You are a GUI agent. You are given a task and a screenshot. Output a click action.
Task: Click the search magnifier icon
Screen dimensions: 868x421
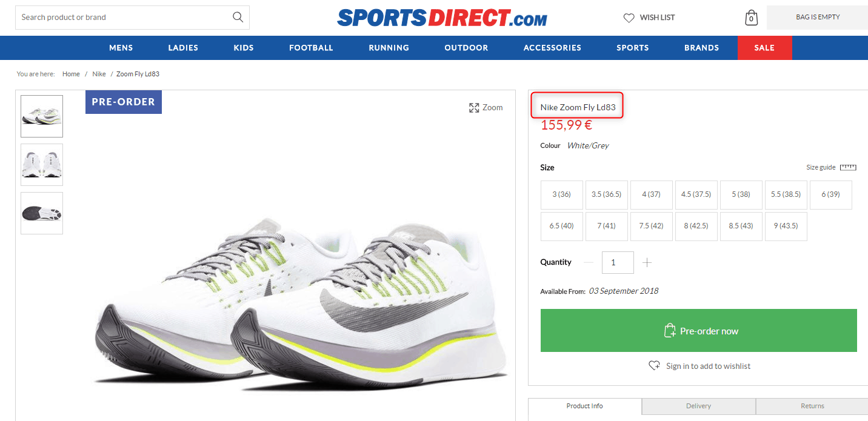click(238, 17)
